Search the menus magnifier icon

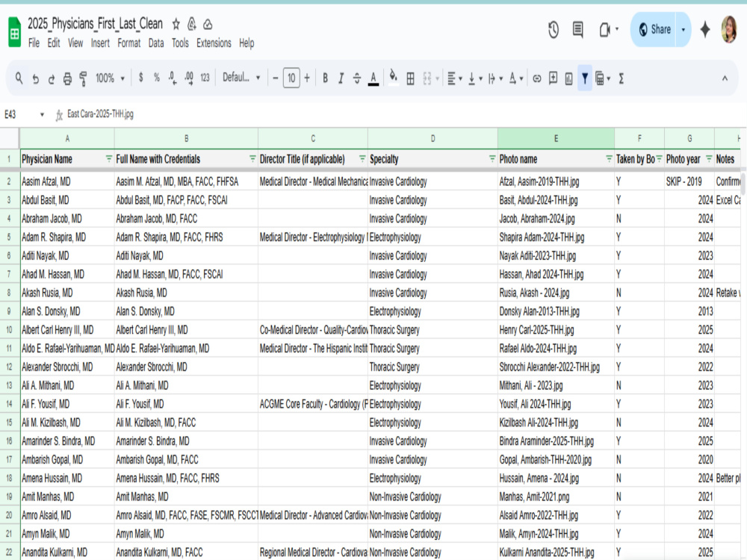pos(19,78)
